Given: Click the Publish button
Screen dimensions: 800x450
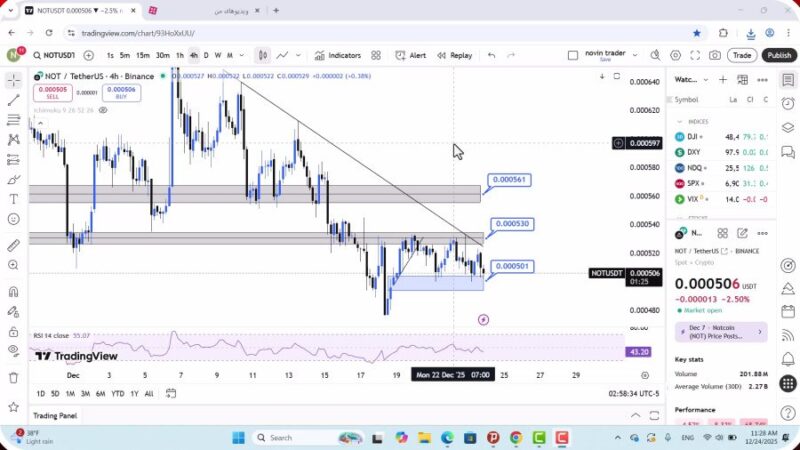Looking at the screenshot, I should [779, 55].
